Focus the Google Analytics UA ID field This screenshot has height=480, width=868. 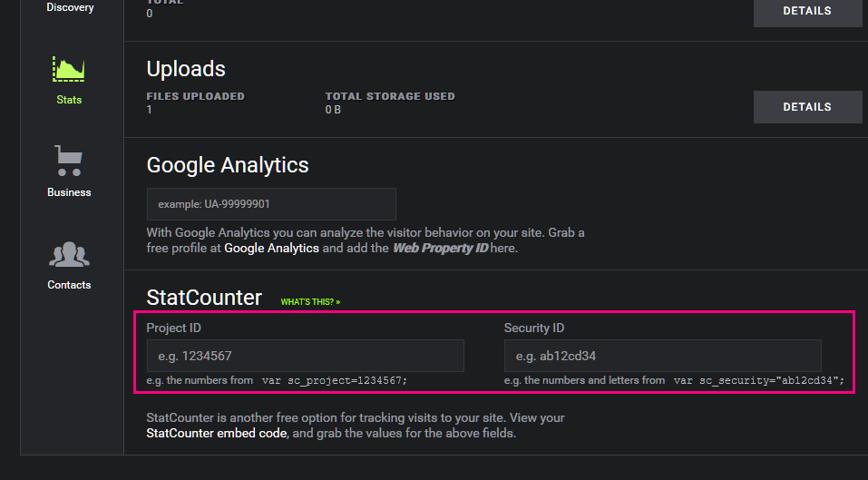[271, 204]
